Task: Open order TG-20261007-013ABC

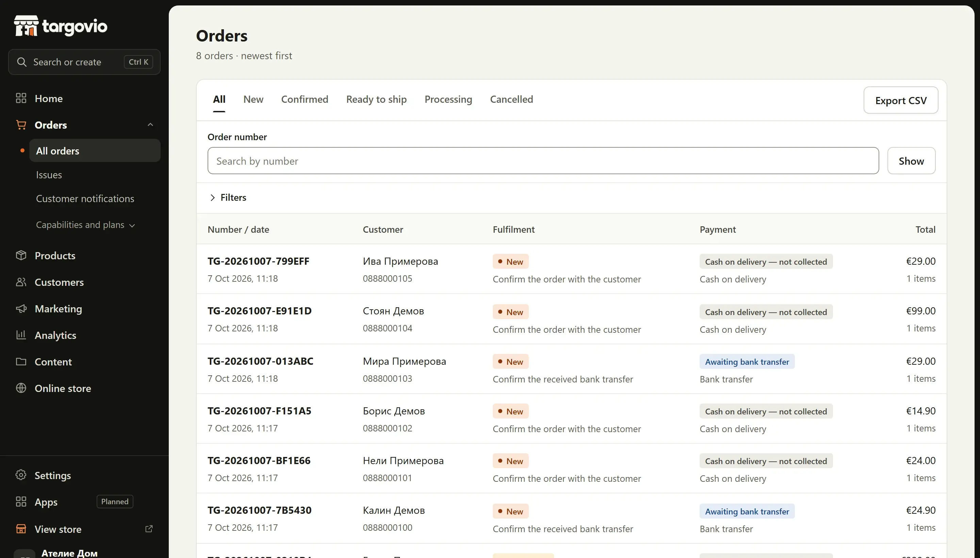Action: click(260, 361)
